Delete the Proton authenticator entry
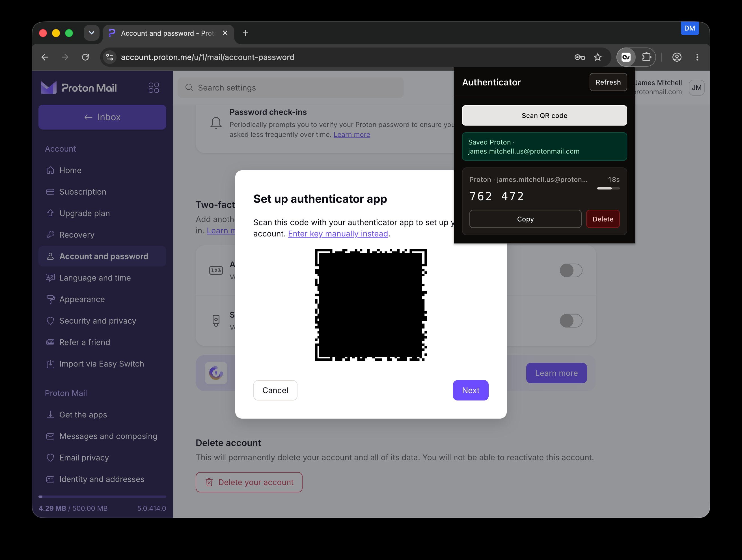The image size is (742, 560). [x=603, y=219]
